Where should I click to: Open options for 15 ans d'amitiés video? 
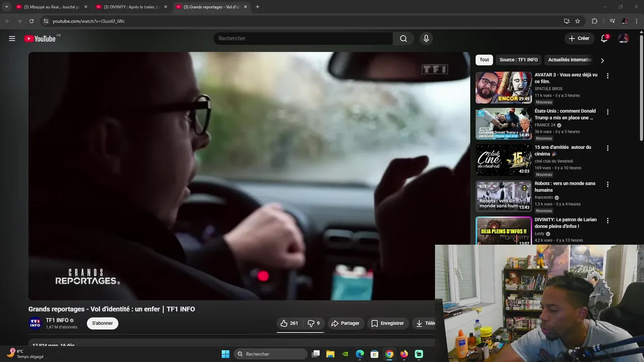[608, 148]
